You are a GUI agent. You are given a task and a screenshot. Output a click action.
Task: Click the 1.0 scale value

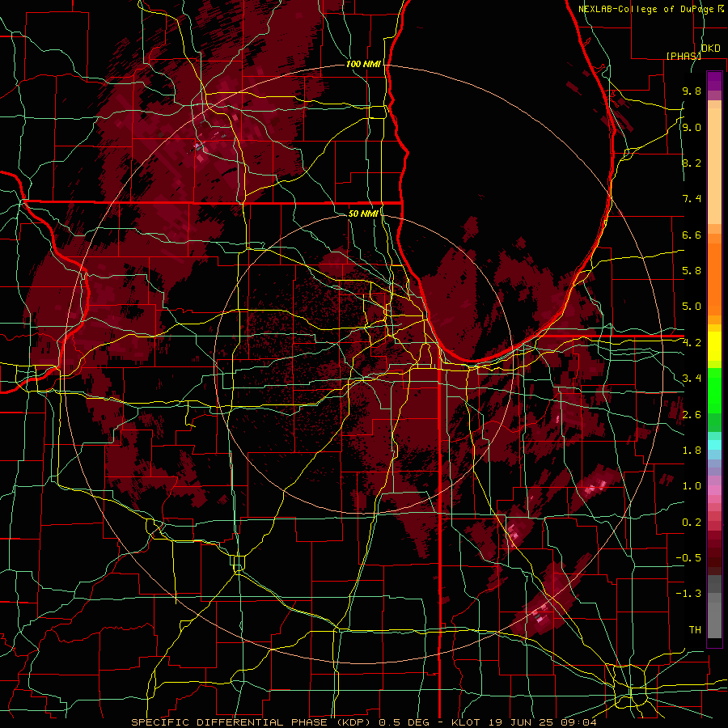pos(692,486)
